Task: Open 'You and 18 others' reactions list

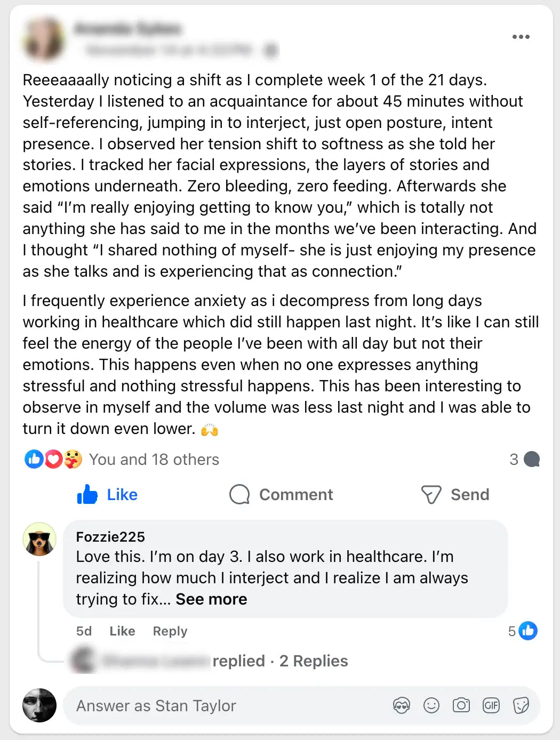Action: [x=154, y=460]
